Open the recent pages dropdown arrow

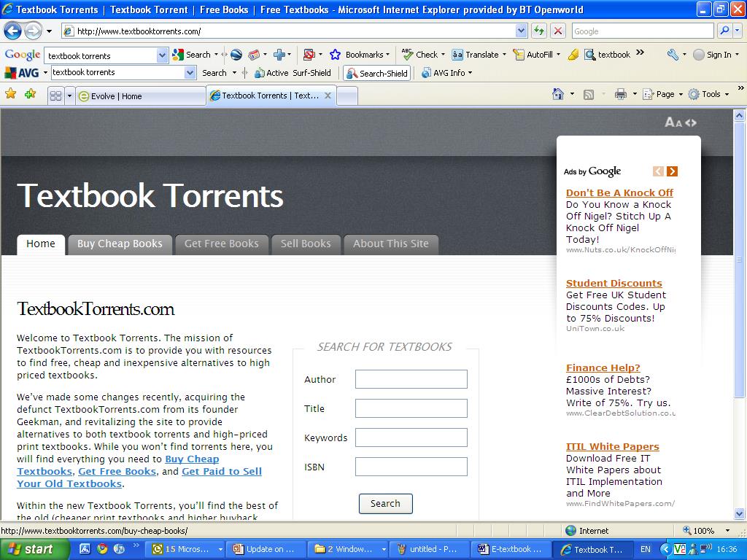tap(49, 31)
